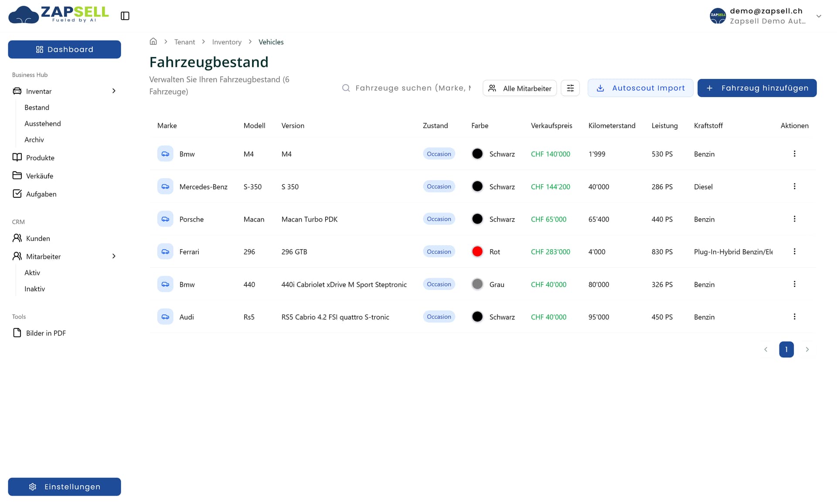Open the Alle Mitarbeiter filter dropdown
Viewport: 837px width, 504px height.
(520, 88)
